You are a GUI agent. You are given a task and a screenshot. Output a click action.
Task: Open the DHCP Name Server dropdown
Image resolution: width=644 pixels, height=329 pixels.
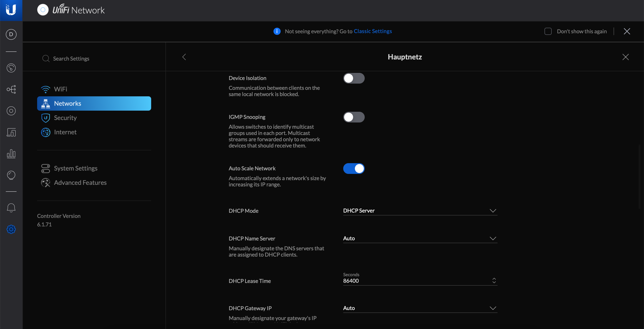[x=420, y=238]
